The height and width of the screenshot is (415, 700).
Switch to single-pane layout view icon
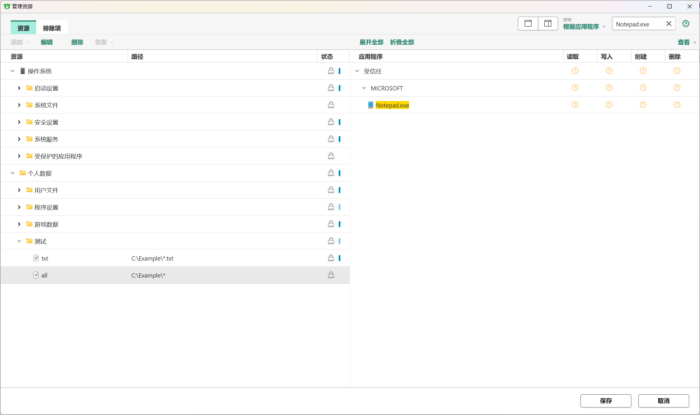point(528,23)
